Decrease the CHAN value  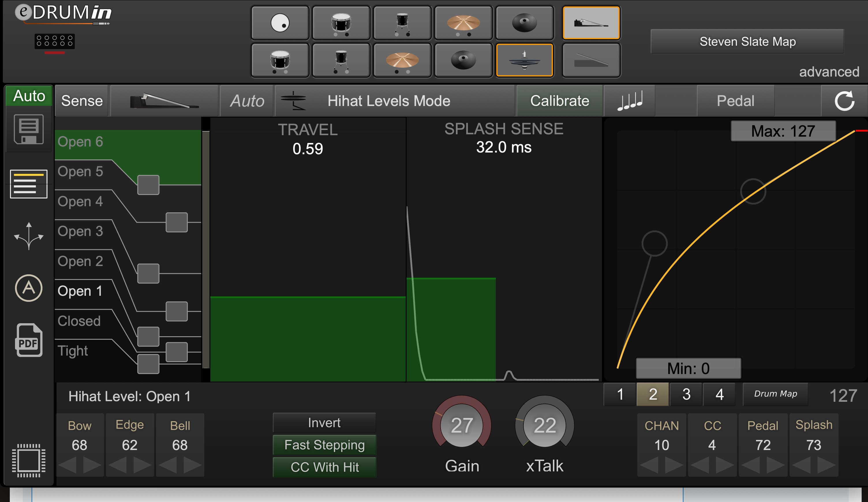tap(649, 465)
